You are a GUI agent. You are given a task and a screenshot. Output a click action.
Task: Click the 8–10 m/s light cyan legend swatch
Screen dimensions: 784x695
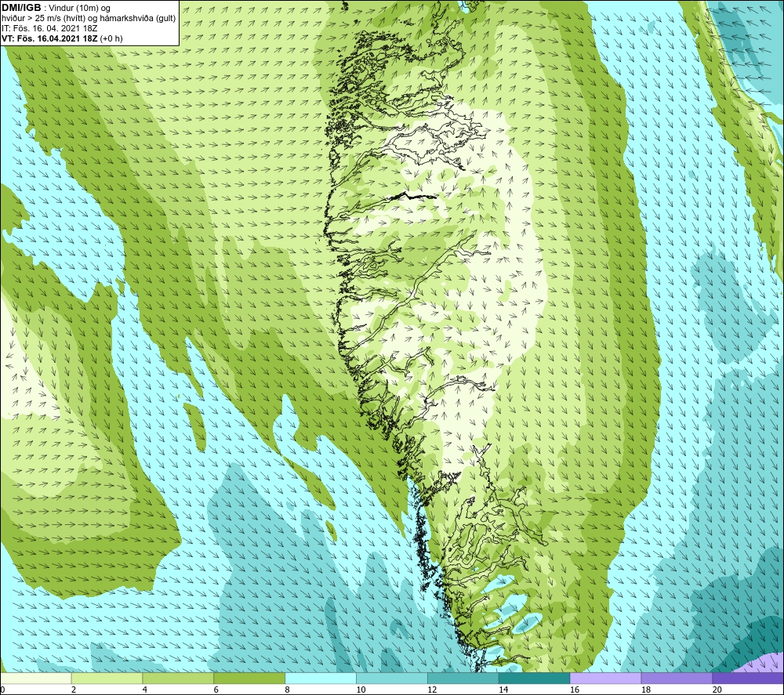click(x=321, y=679)
